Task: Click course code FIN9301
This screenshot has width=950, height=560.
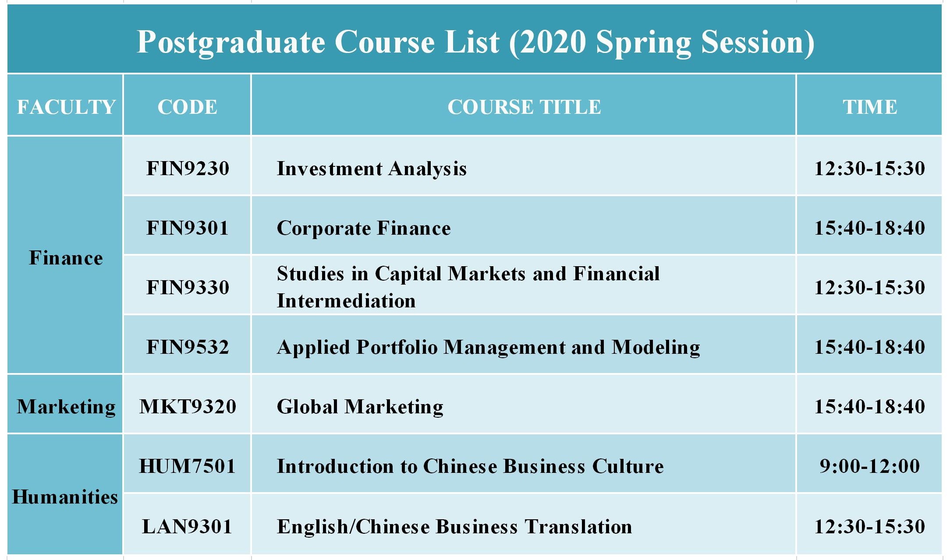Action: click(x=188, y=228)
